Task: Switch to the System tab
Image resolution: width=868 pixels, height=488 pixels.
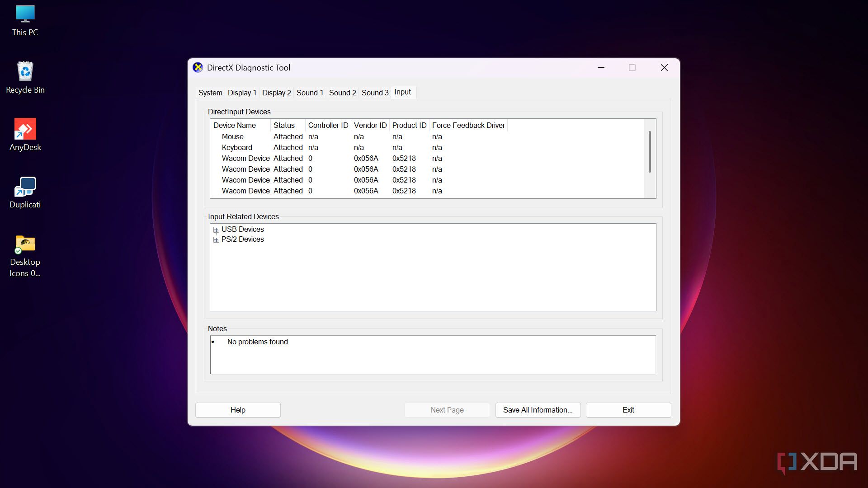Action: click(210, 93)
